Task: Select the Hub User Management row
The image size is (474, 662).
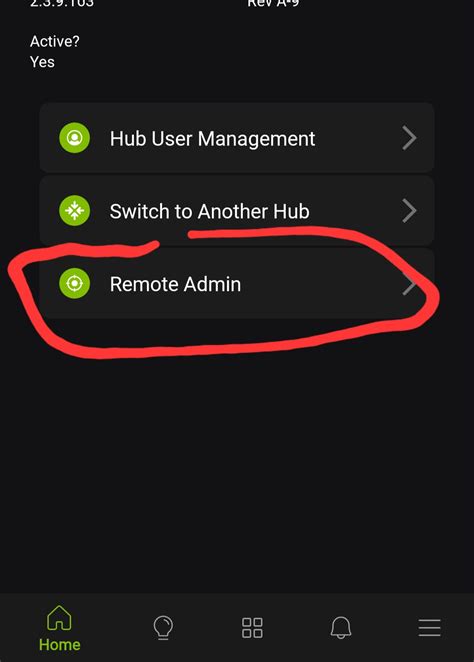Action: pos(237,138)
